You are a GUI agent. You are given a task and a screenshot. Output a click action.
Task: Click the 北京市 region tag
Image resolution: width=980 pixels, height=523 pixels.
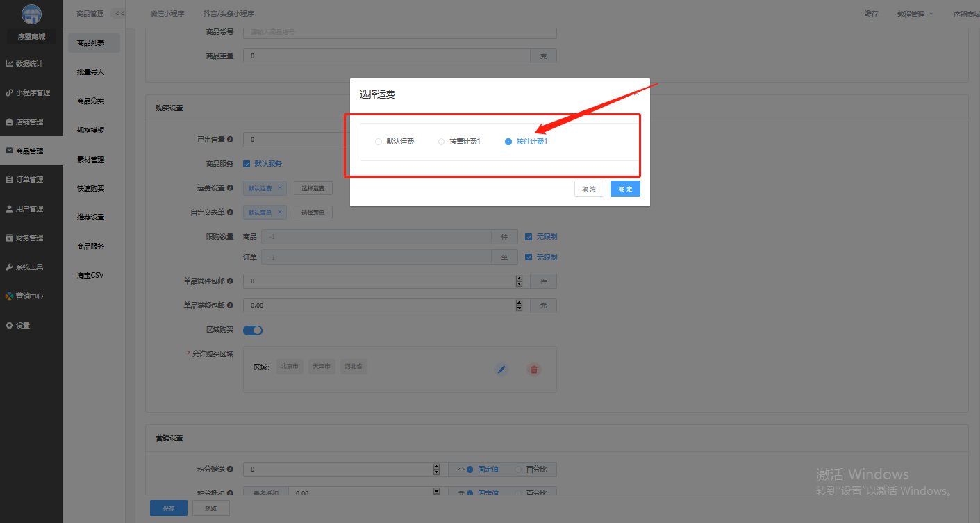(x=290, y=367)
